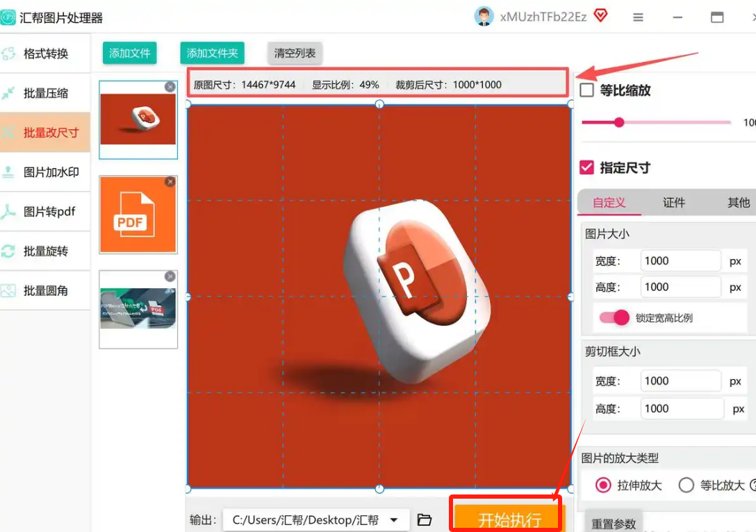Select 批量改尺寸 in sidebar

click(x=45, y=133)
